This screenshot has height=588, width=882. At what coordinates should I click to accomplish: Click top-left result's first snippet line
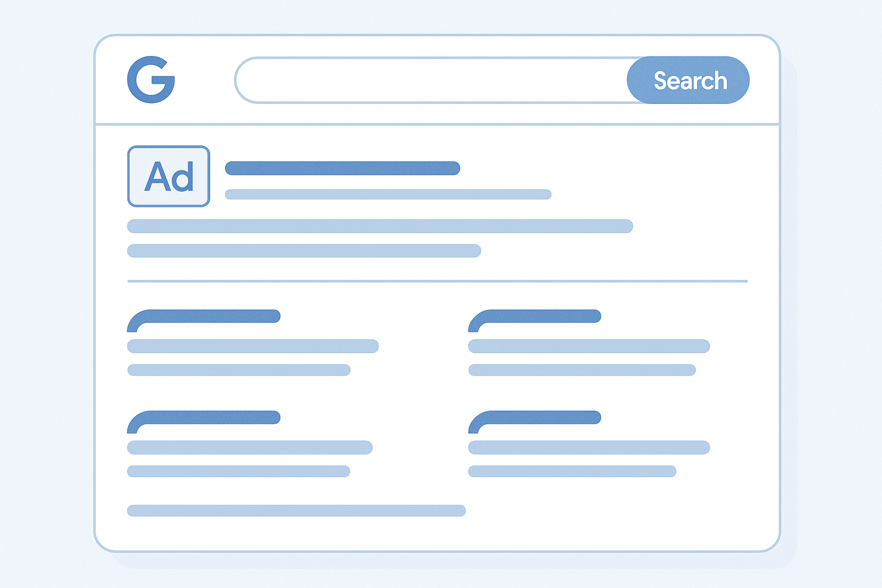click(253, 346)
